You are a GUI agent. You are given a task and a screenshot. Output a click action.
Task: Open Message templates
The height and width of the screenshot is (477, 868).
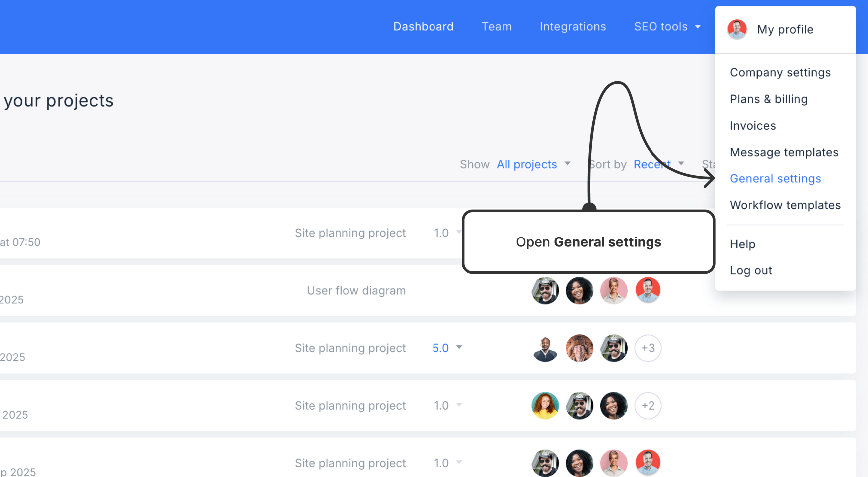coord(784,152)
